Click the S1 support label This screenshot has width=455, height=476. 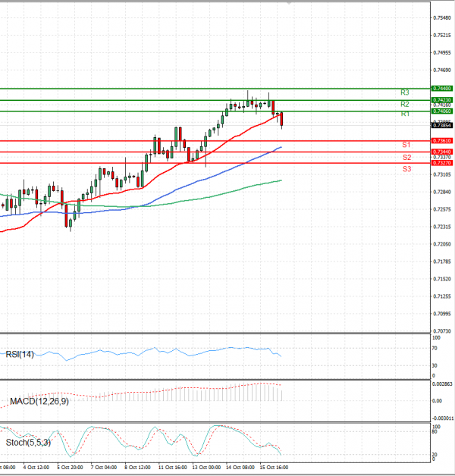point(406,145)
